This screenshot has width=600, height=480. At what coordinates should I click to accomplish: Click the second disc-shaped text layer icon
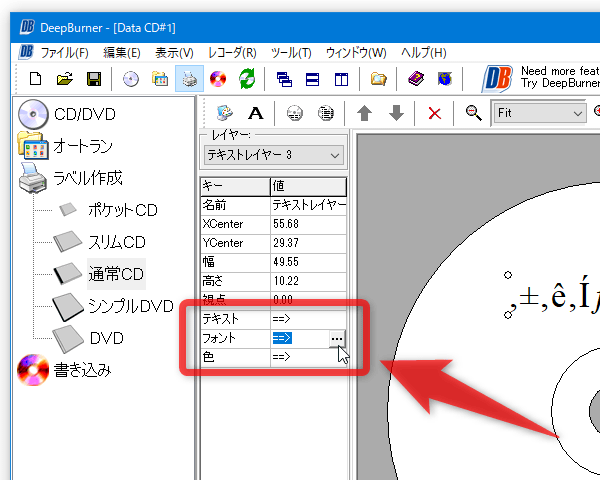click(326, 113)
